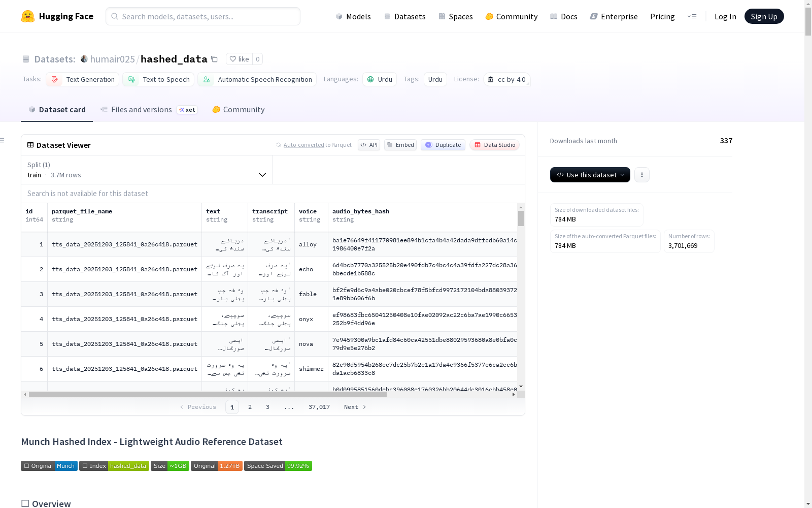
Task: Open the Pricing page
Action: [662, 17]
